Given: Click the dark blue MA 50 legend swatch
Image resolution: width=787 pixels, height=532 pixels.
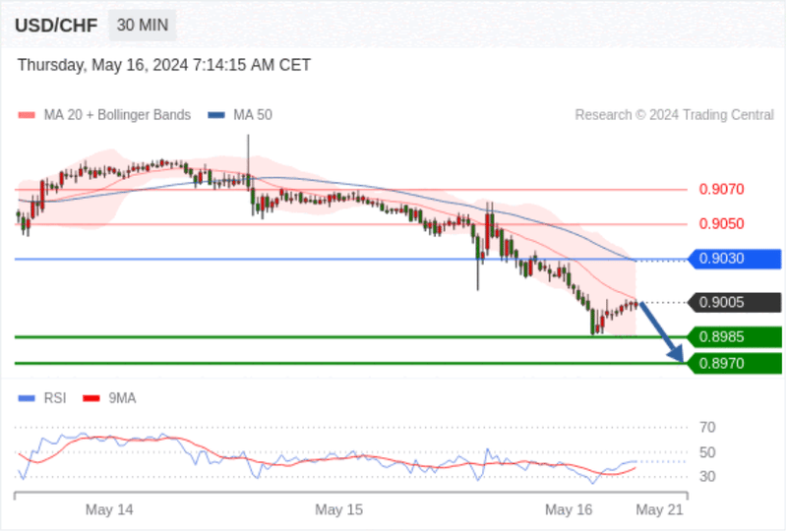Looking at the screenshot, I should (x=216, y=115).
